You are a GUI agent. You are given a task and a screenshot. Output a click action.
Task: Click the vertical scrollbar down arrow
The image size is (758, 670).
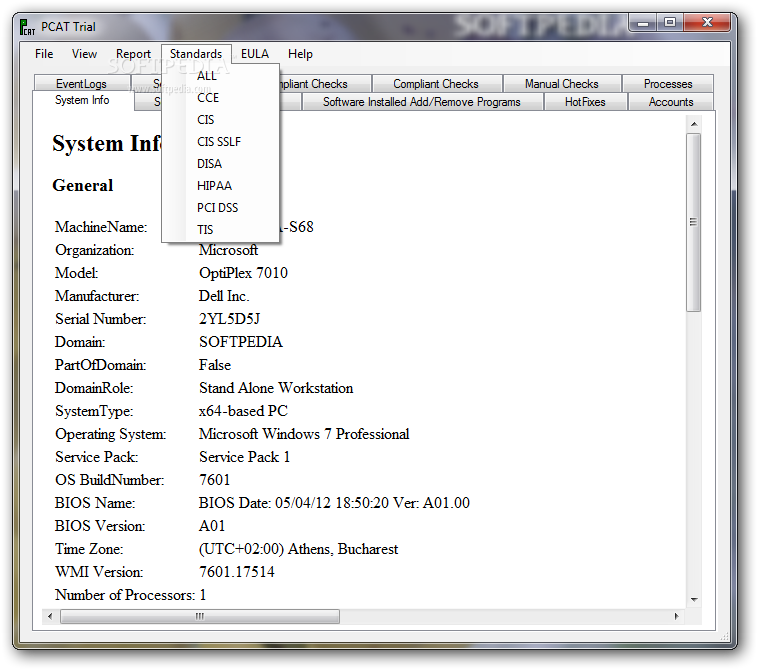[694, 599]
